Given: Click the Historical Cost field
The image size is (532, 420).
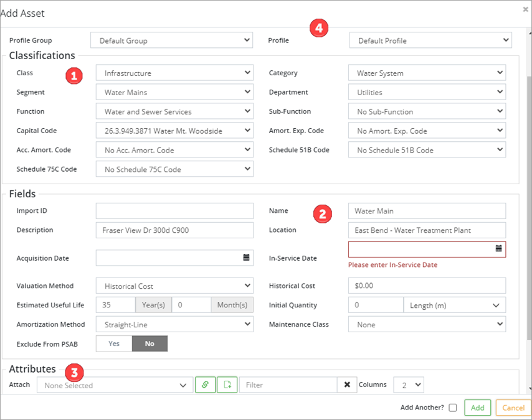Looking at the screenshot, I should [427, 286].
